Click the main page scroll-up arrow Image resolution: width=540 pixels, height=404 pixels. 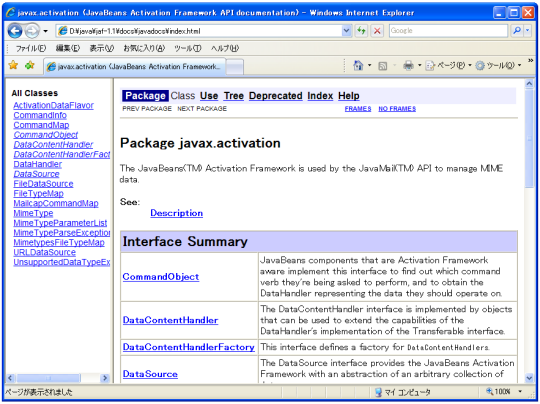click(529, 84)
